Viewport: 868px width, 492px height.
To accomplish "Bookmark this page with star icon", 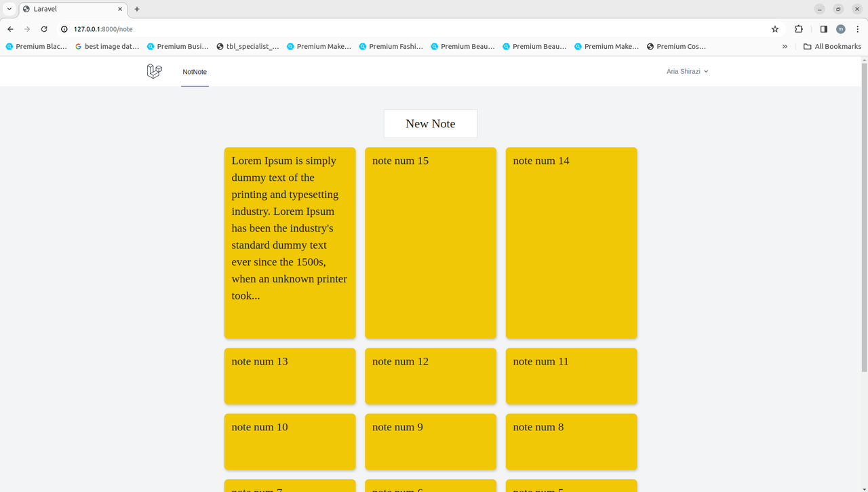I will tap(775, 29).
